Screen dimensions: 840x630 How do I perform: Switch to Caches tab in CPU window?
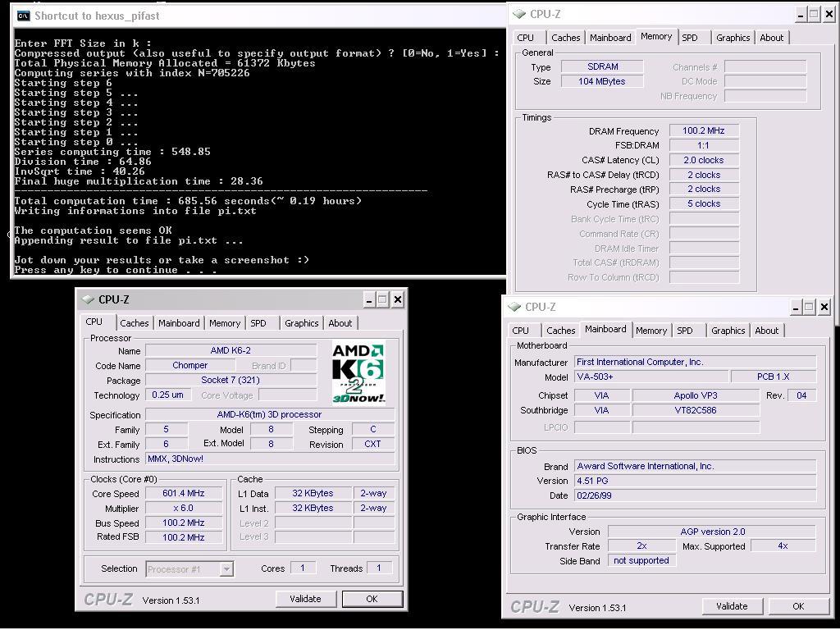134,323
